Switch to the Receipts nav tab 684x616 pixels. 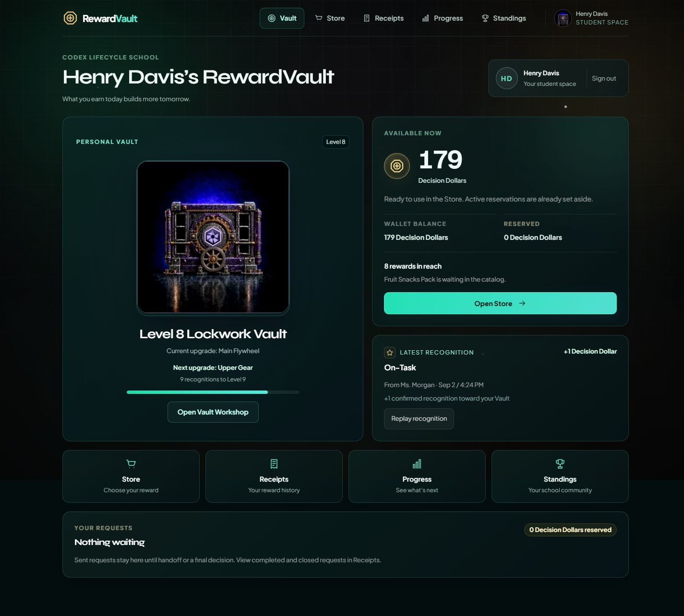tap(384, 18)
